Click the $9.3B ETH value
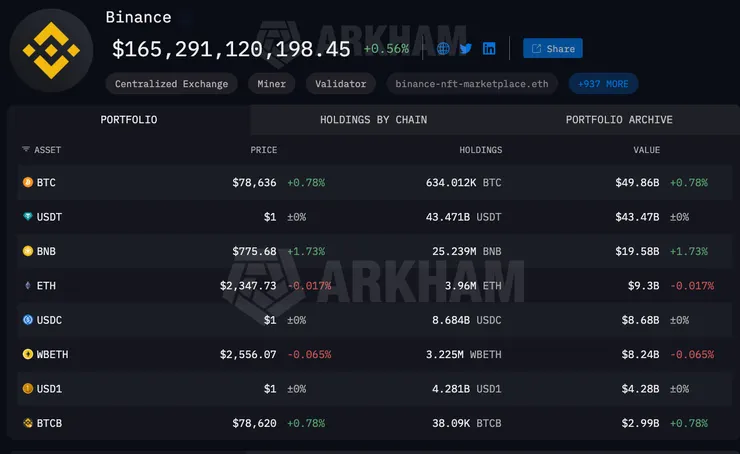Image resolution: width=740 pixels, height=454 pixels. point(643,286)
